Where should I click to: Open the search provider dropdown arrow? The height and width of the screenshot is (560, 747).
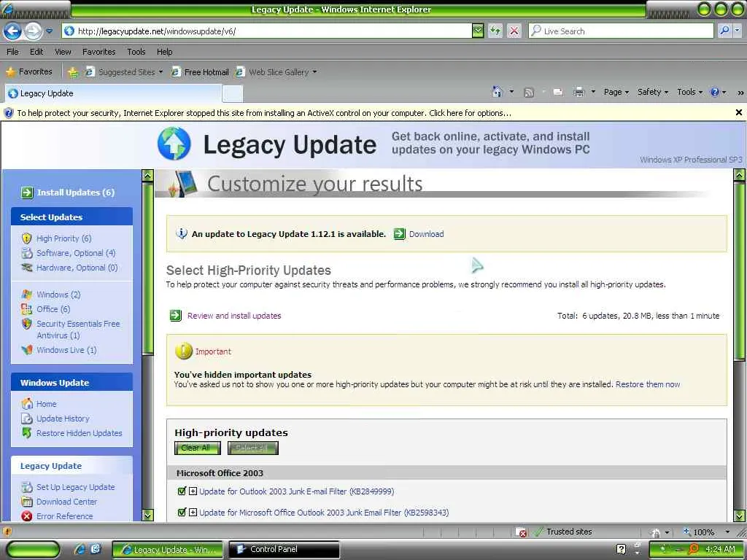click(x=738, y=31)
